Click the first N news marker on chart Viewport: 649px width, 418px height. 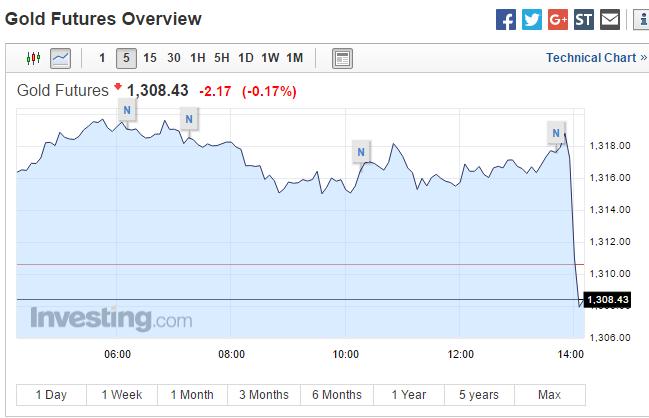coord(127,110)
